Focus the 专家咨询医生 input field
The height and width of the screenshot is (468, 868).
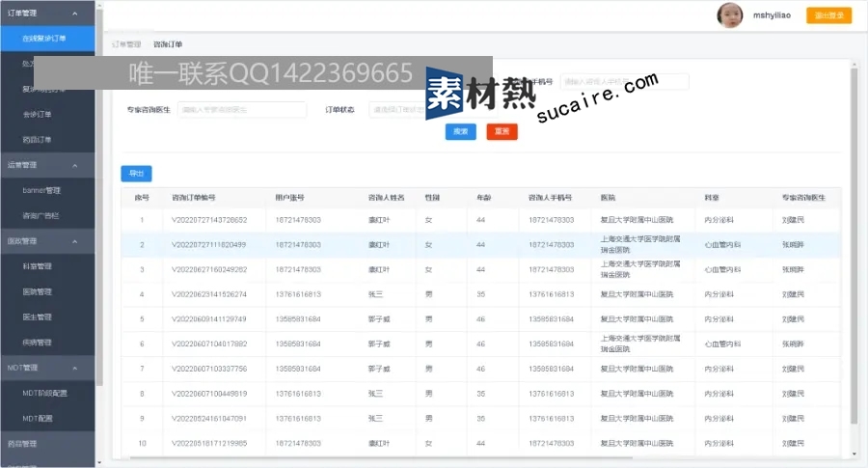click(241, 110)
